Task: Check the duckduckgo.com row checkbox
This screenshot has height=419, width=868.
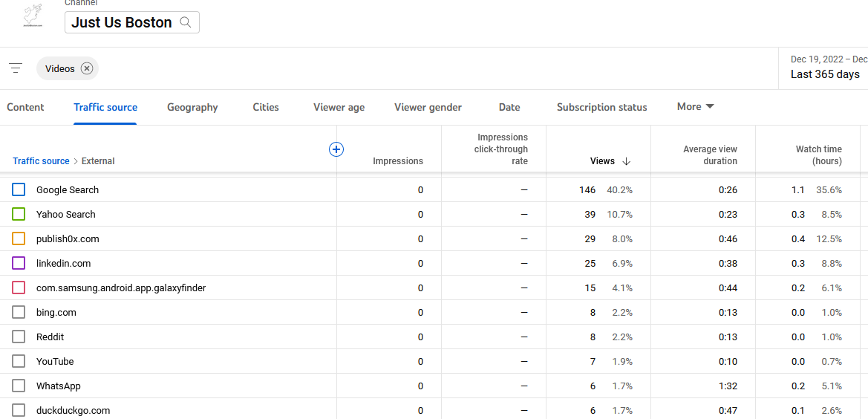Action: 19,410
